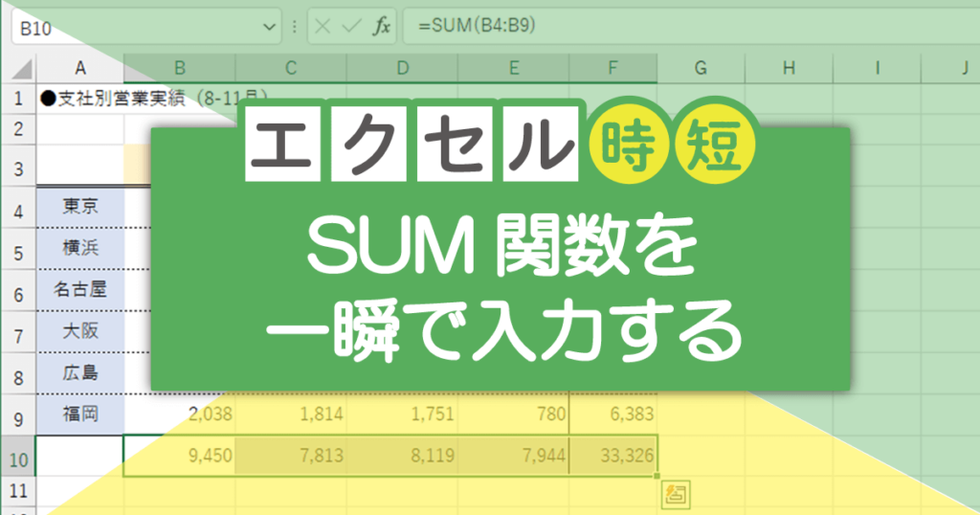Image resolution: width=980 pixels, height=515 pixels.
Task: Click the name box resize dots handle
Action: [294, 27]
